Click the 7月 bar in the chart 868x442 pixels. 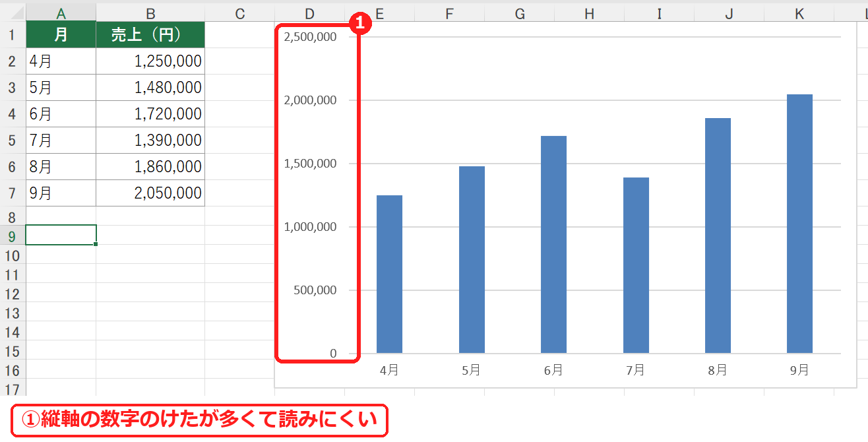point(636,265)
